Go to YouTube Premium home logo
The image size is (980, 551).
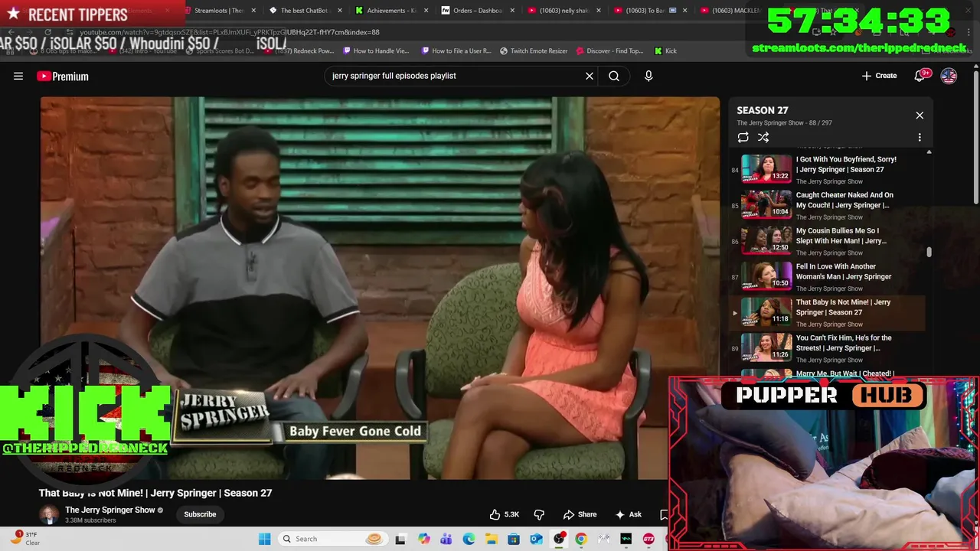click(63, 76)
